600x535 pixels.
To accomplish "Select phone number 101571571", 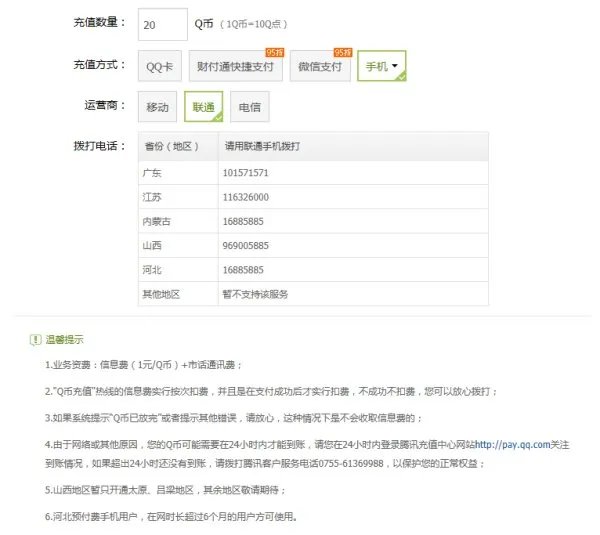I will tap(245, 173).
